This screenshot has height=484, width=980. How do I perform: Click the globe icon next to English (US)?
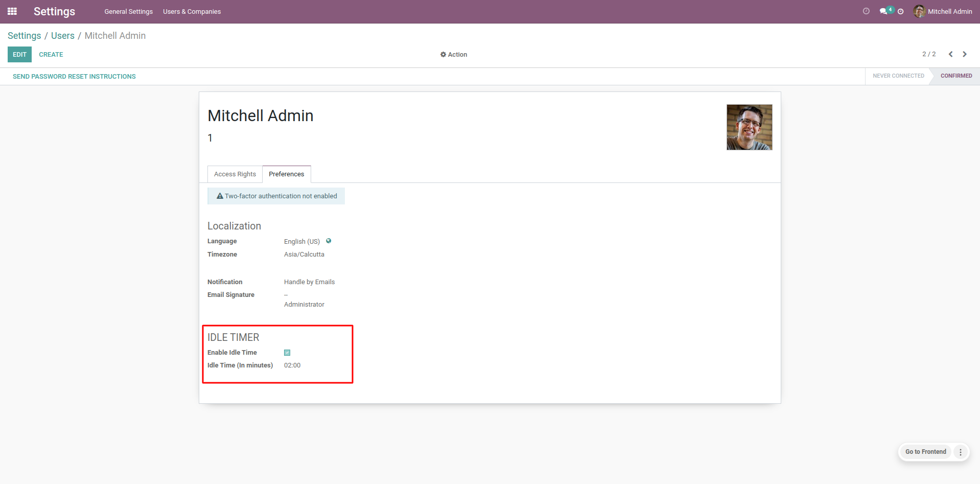pyautogui.click(x=329, y=241)
